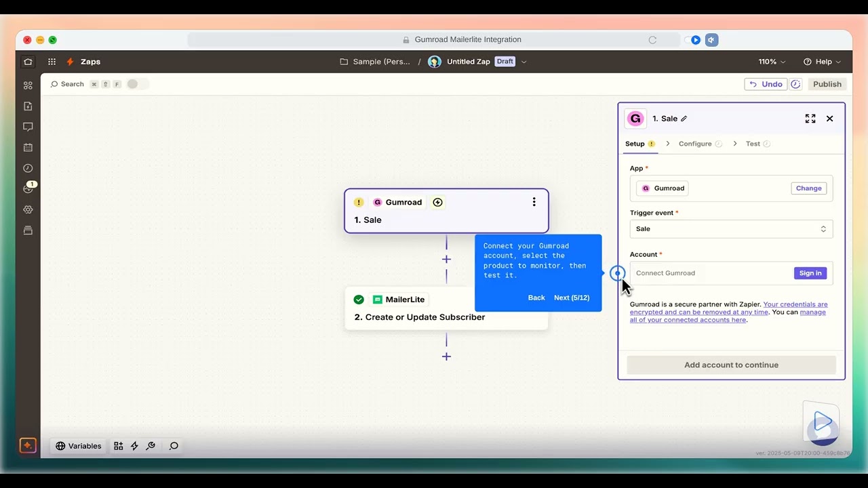This screenshot has height=488, width=868.
Task: Click Add account to continue
Action: (731, 365)
